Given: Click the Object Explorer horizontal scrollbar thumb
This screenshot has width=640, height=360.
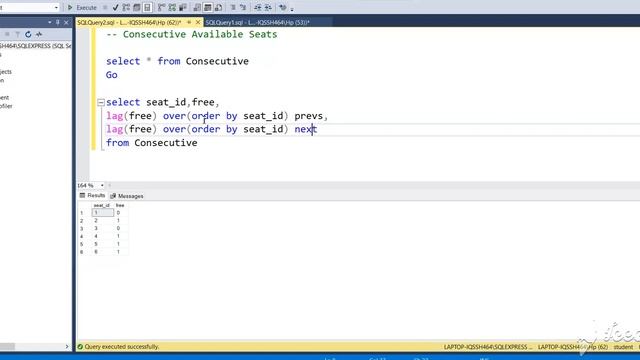Looking at the screenshot, I should point(7,347).
